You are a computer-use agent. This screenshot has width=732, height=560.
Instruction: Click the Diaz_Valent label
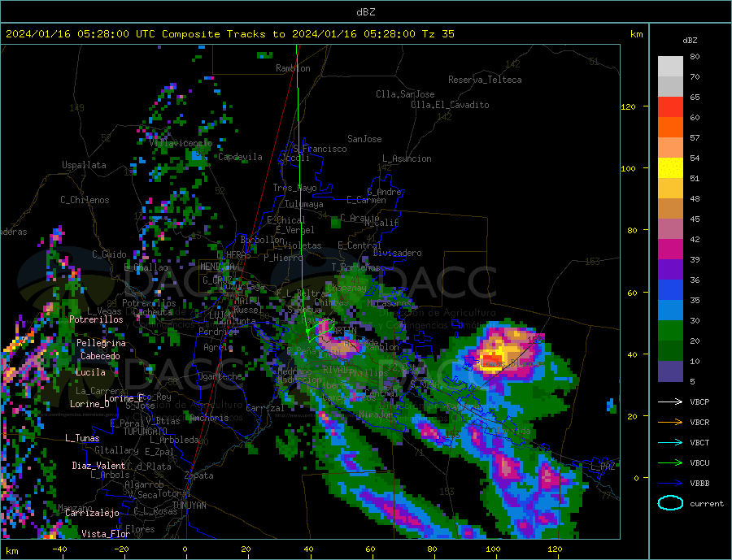98,466
